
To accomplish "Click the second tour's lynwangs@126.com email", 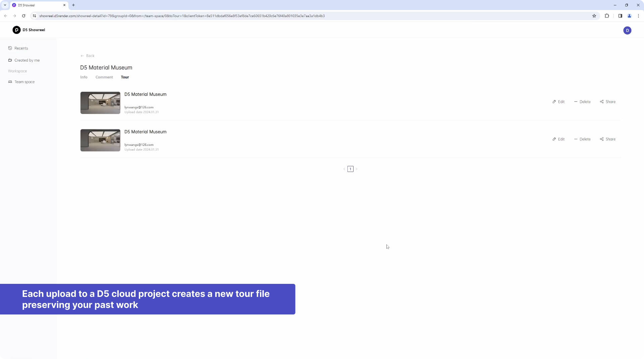I will click(x=139, y=145).
